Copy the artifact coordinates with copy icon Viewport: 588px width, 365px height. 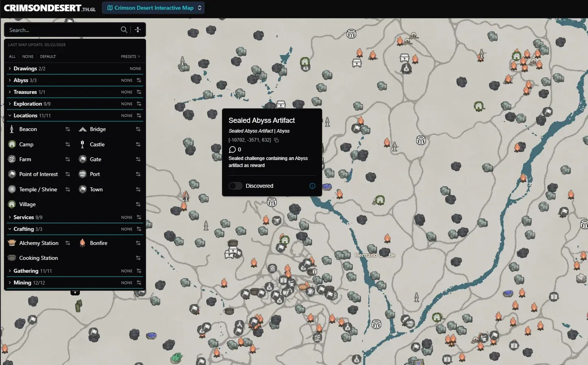click(x=276, y=140)
